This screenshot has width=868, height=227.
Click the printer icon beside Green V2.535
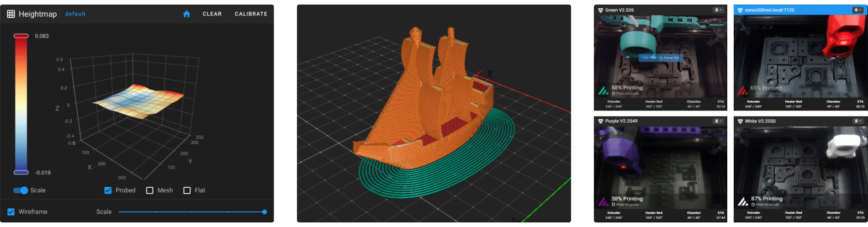point(600,10)
